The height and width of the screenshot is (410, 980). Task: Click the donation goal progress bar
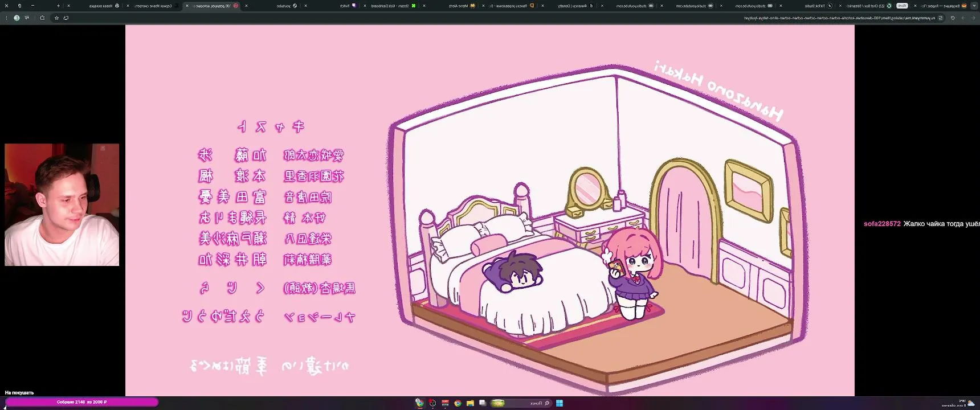[81, 402]
